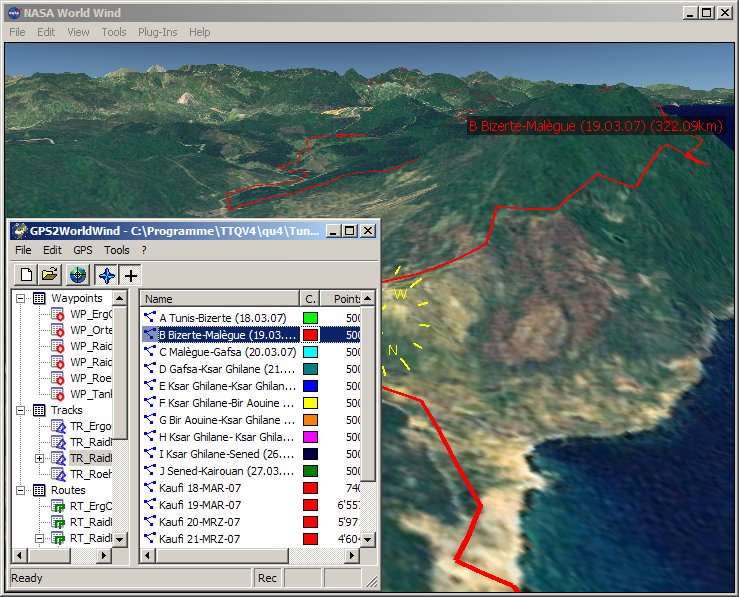This screenshot has height=597, width=739.
Task: Select the TR_Raid track below TR_Ergo
Action: coord(91,442)
